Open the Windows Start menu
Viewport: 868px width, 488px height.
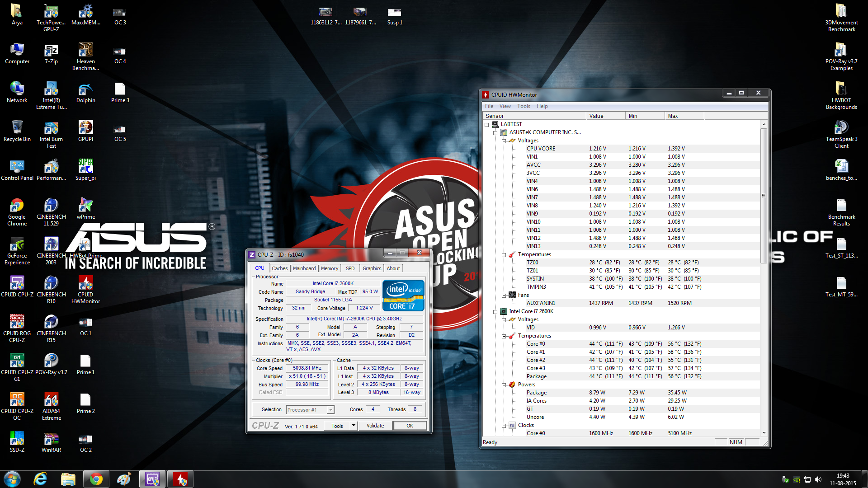tap(12, 479)
